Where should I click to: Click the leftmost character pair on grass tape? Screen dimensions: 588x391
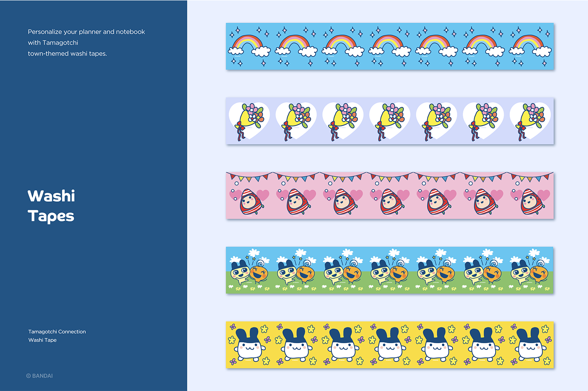pyautogui.click(x=250, y=273)
